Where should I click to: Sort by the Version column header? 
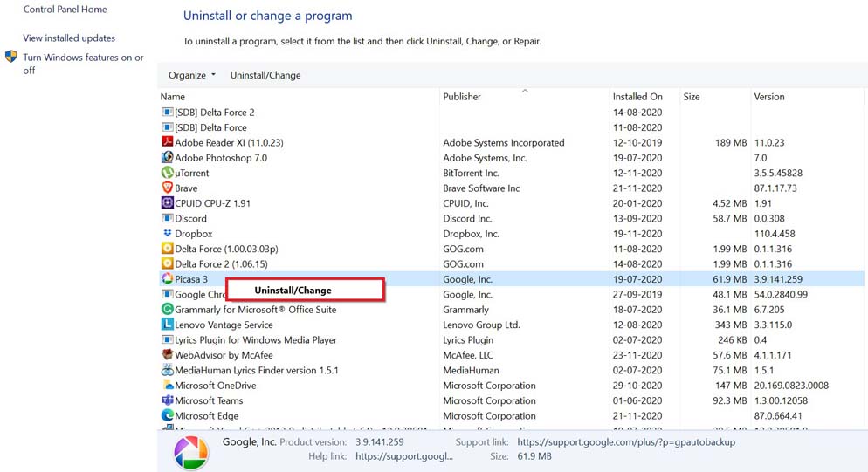[769, 96]
